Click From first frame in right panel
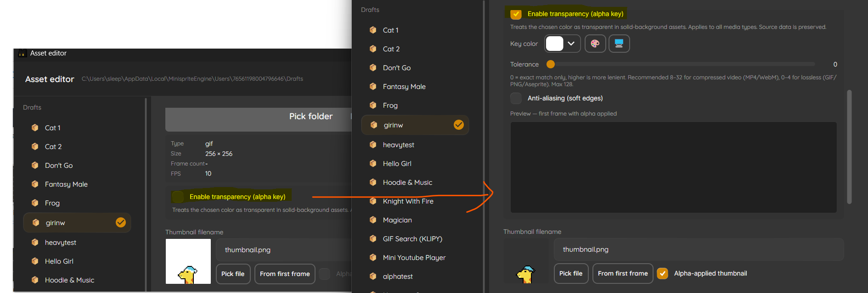 [x=623, y=273]
